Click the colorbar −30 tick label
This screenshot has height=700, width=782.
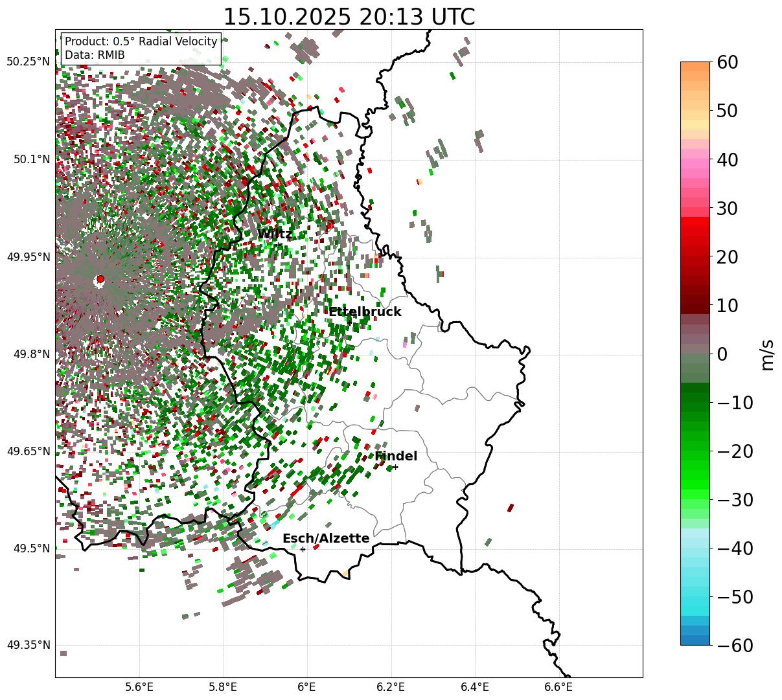735,500
